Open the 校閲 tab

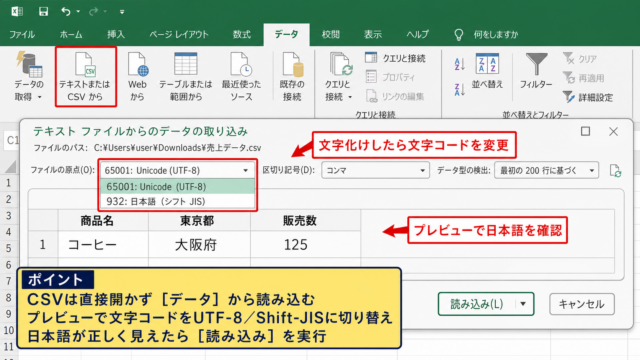(331, 35)
